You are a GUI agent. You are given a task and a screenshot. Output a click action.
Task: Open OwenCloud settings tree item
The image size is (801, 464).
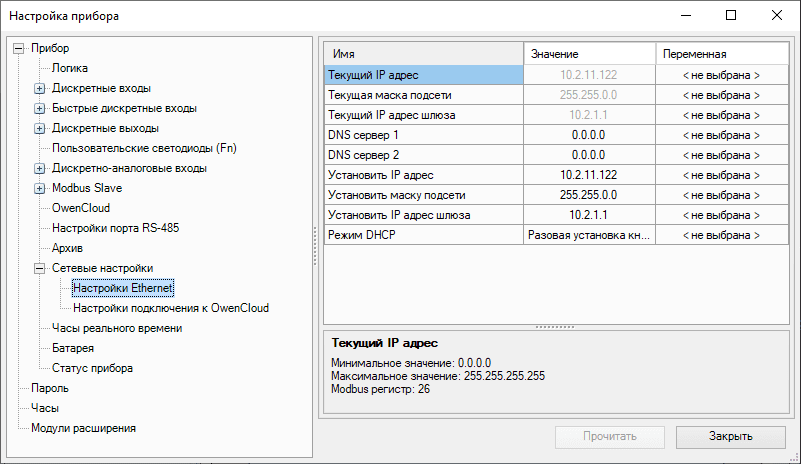[80, 208]
